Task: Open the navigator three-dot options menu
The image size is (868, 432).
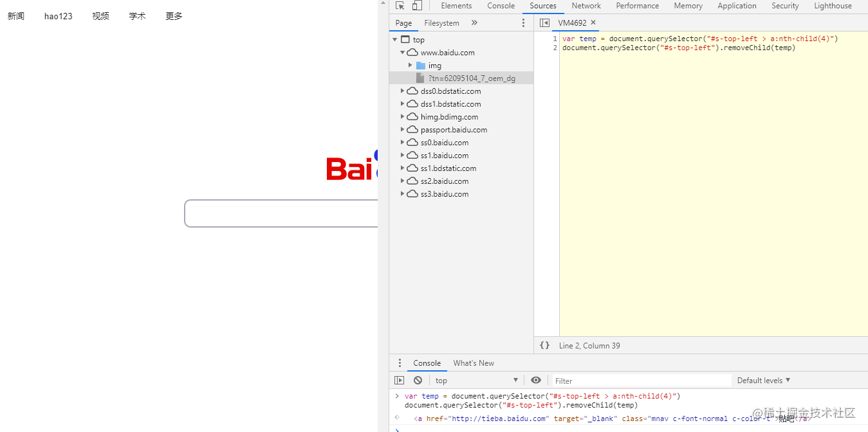Action: click(523, 22)
